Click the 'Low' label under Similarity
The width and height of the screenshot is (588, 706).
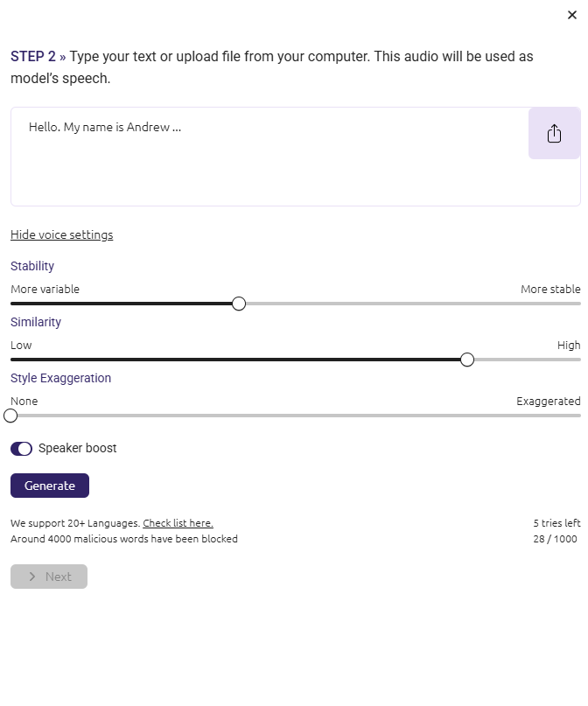[x=21, y=345]
